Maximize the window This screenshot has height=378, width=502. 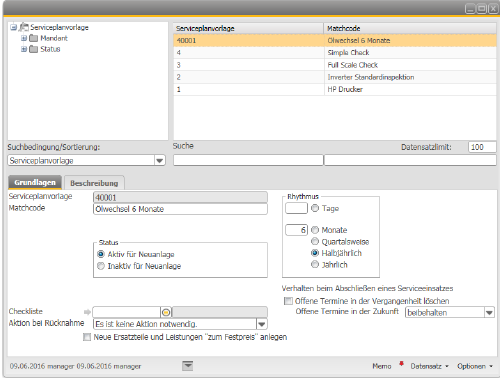pyautogui.click(x=482, y=9)
